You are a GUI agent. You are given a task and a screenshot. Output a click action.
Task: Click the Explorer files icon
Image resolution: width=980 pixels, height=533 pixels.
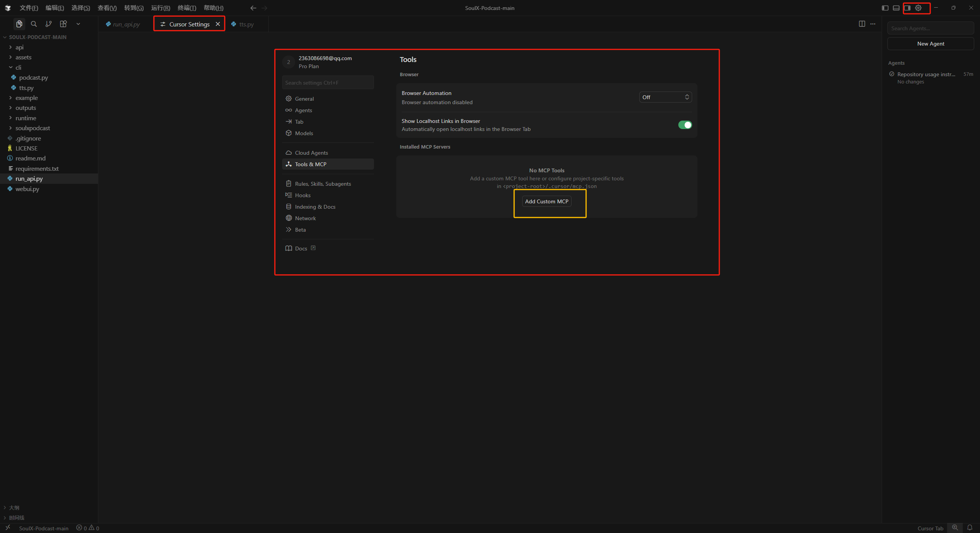click(x=19, y=24)
